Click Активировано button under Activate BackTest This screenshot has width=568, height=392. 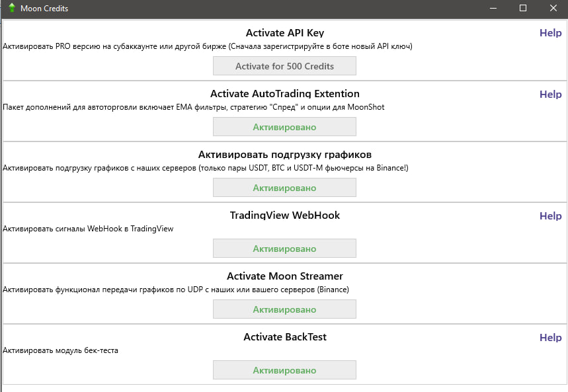(x=284, y=370)
